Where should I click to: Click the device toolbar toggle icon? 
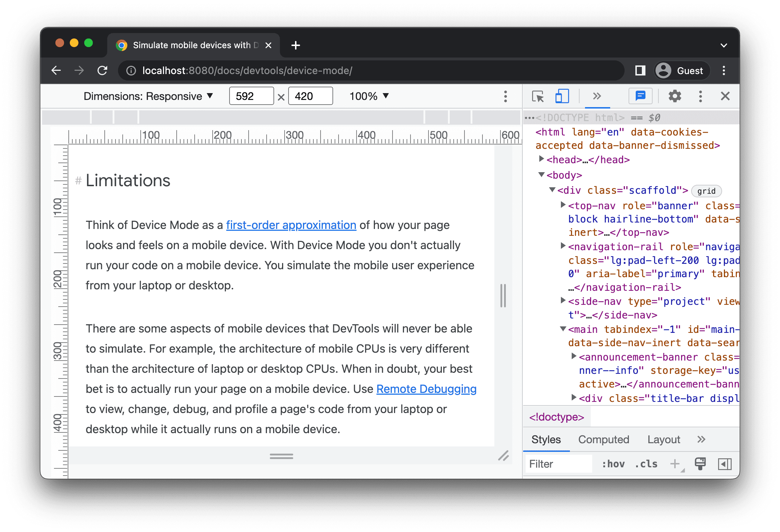[x=561, y=96]
